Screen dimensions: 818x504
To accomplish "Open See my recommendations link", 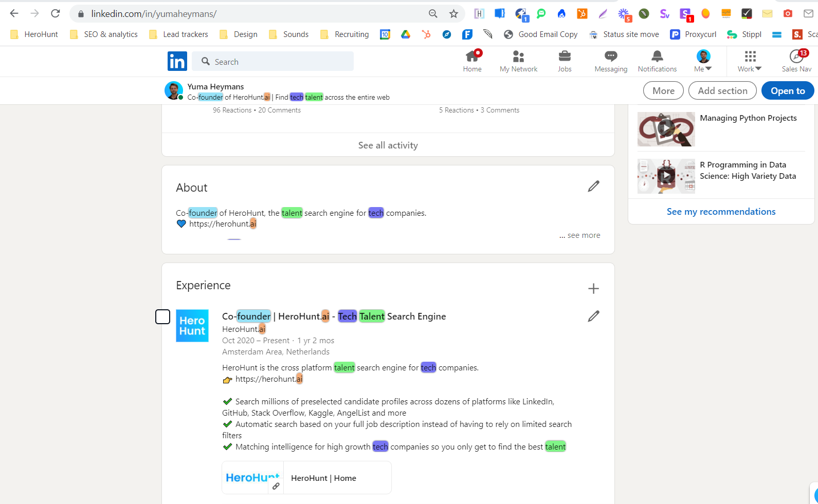I will [721, 212].
